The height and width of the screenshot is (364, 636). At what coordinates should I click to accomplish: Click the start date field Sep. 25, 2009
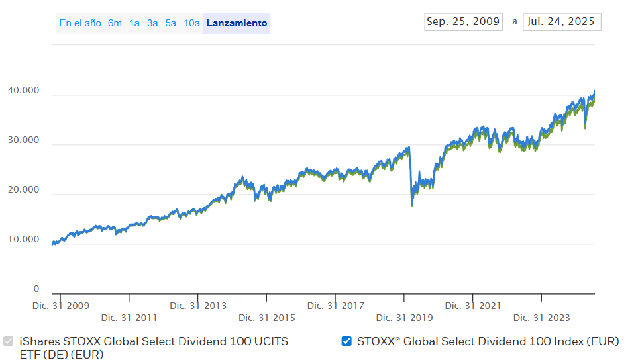coord(463,22)
